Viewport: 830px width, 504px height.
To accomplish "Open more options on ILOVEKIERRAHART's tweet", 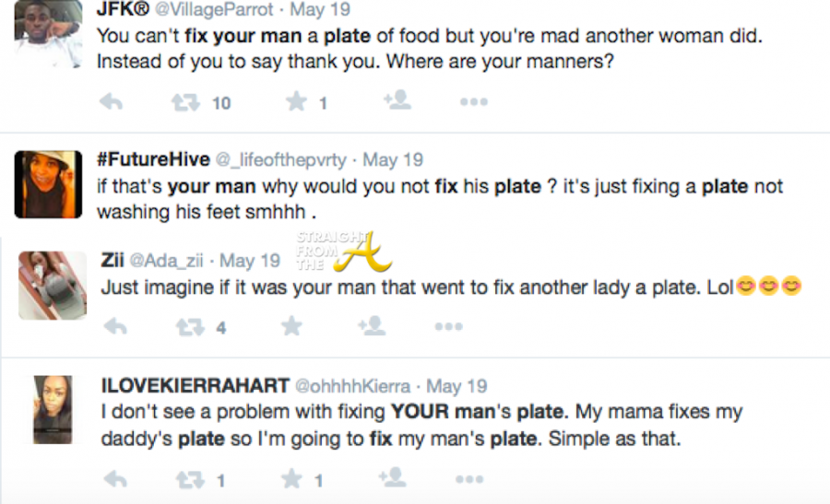I will point(469,479).
